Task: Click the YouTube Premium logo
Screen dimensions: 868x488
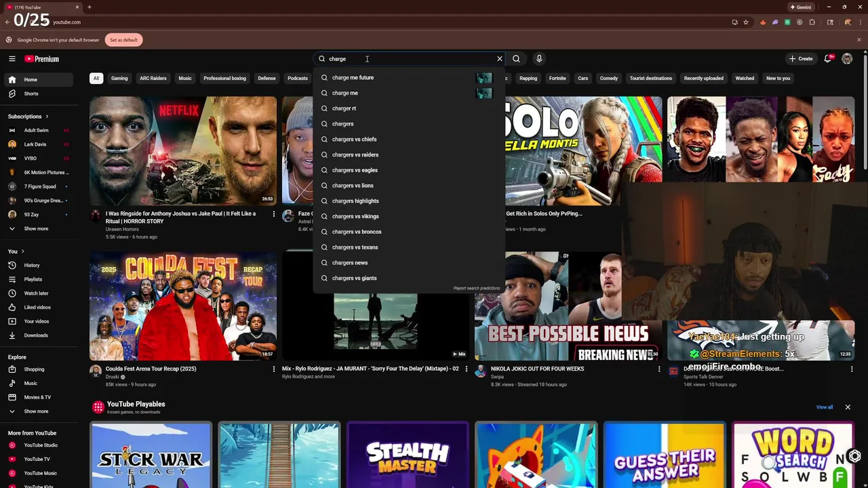Action: (42, 59)
